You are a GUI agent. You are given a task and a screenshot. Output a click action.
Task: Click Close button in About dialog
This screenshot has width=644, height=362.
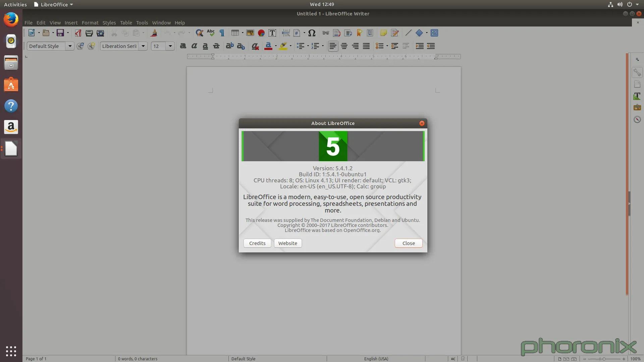click(x=409, y=243)
